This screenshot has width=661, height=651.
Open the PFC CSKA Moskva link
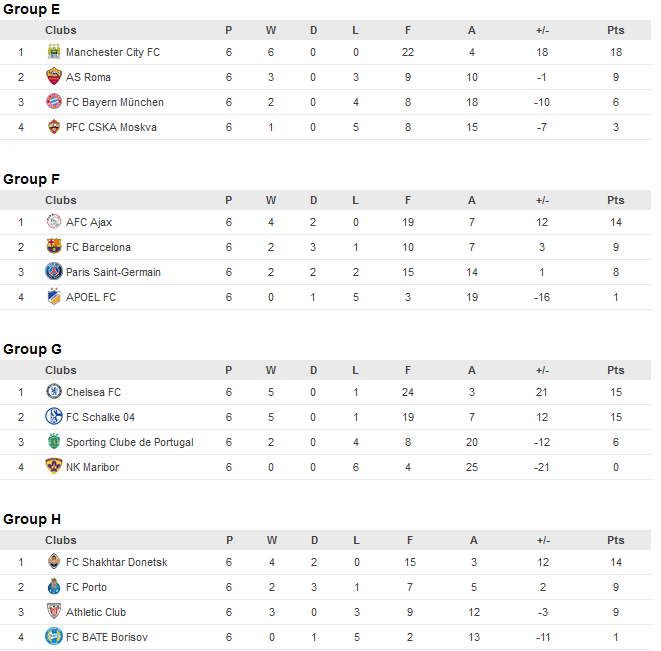point(111,127)
